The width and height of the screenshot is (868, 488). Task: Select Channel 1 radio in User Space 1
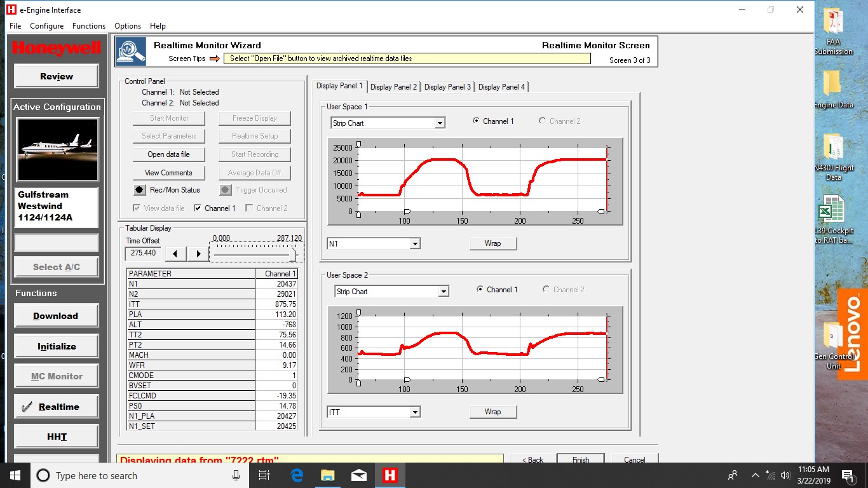pos(477,121)
